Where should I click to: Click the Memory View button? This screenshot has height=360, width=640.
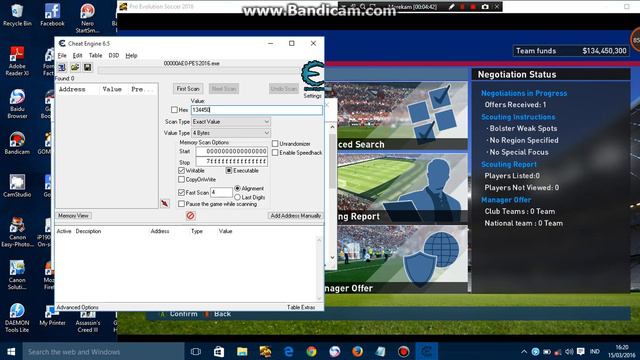pyautogui.click(x=73, y=216)
